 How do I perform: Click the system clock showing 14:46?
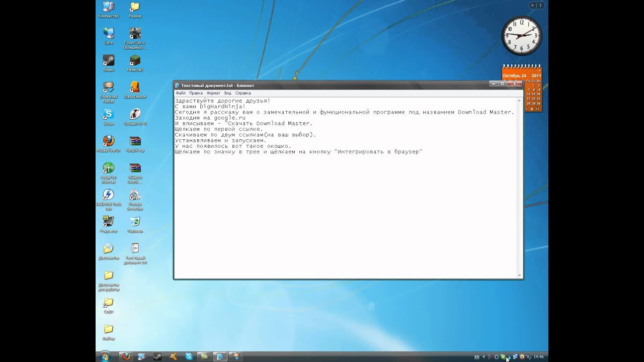click(539, 357)
